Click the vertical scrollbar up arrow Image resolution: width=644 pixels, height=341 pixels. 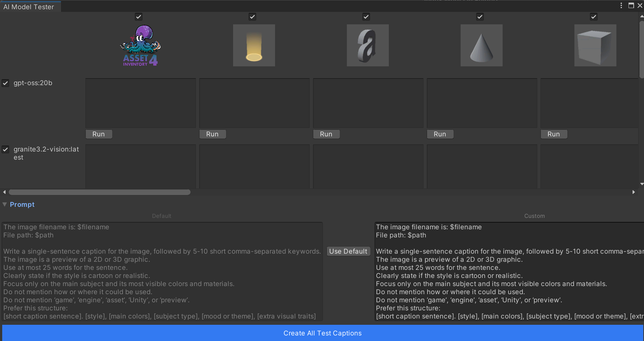(x=642, y=16)
